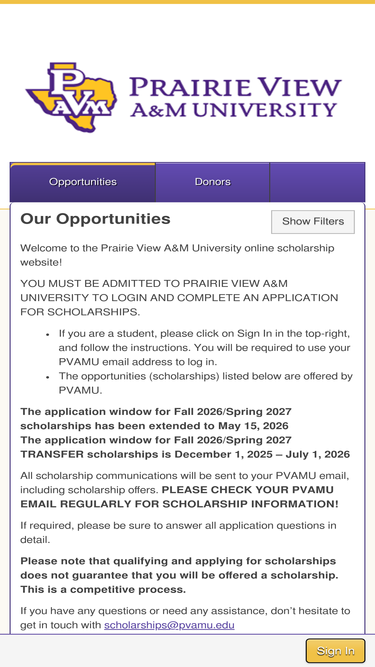This screenshot has height=667, width=375.
Task: Select the blank tab beside Donors
Action: coord(317,182)
